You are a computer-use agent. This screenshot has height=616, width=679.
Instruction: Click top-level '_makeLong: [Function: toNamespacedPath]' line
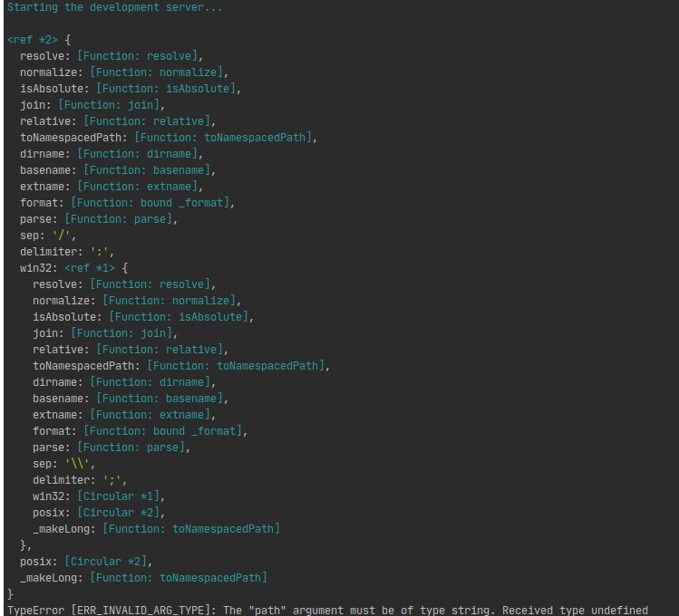(x=143, y=578)
